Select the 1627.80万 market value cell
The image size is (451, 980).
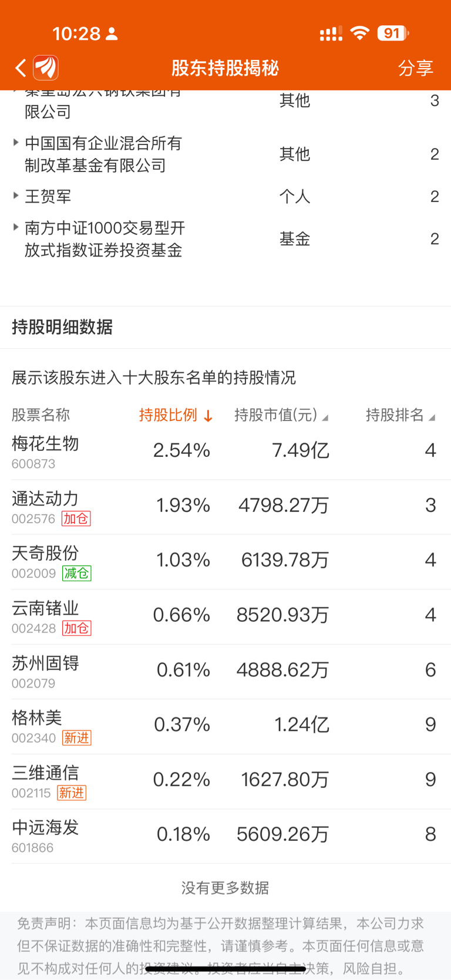(x=285, y=779)
